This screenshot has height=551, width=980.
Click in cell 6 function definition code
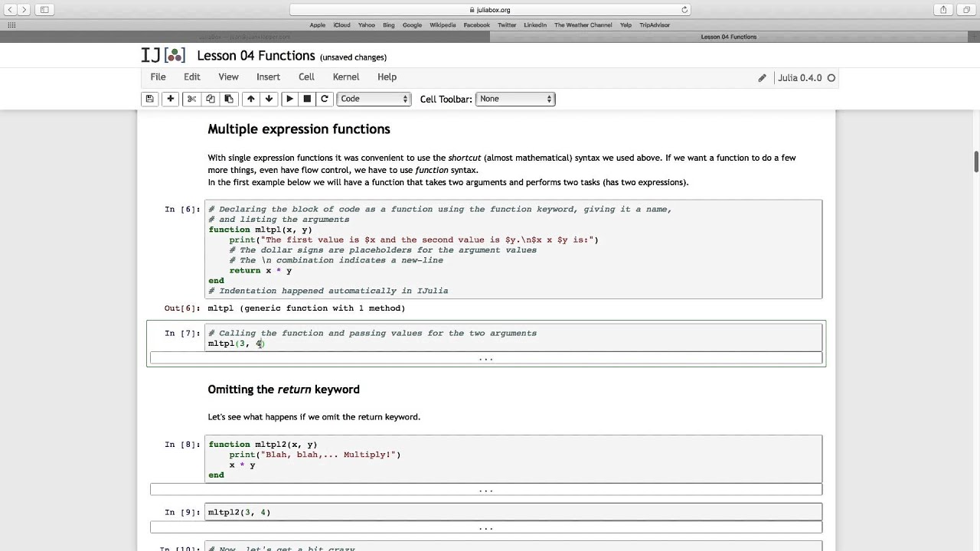[x=514, y=249]
